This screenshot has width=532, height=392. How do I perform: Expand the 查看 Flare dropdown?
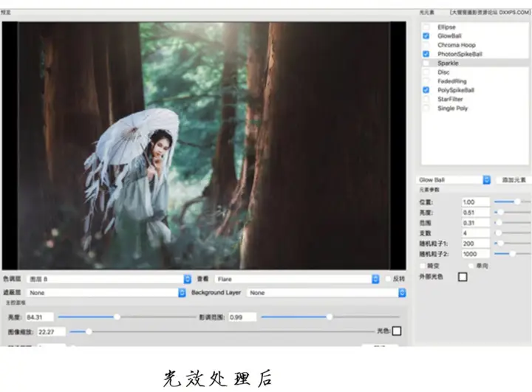pos(296,279)
